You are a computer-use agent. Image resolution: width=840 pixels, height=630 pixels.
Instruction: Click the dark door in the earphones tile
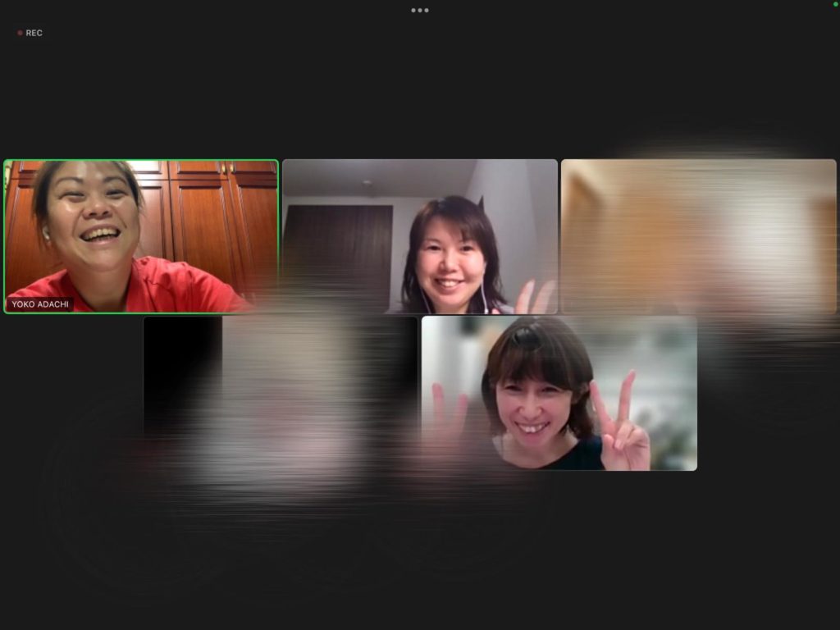338,254
